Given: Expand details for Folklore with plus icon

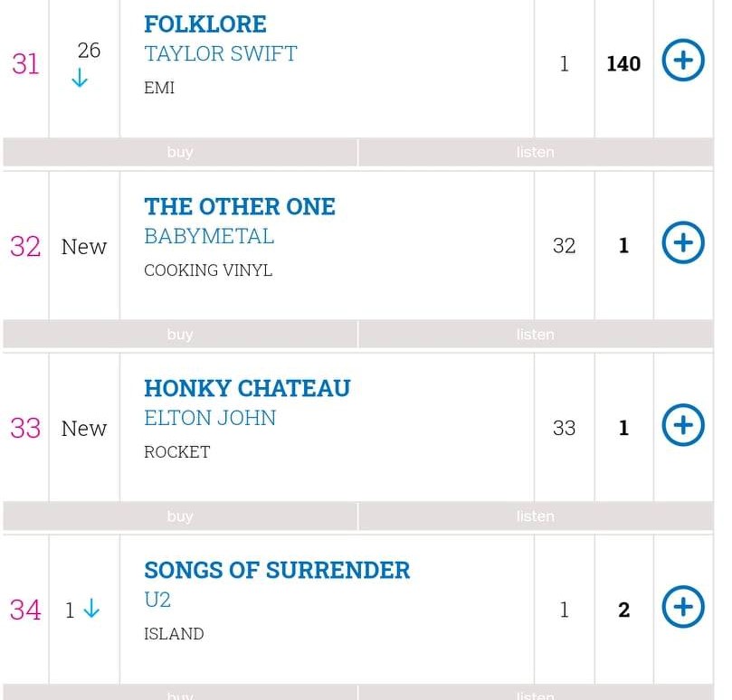Looking at the screenshot, I should pyautogui.click(x=683, y=61).
